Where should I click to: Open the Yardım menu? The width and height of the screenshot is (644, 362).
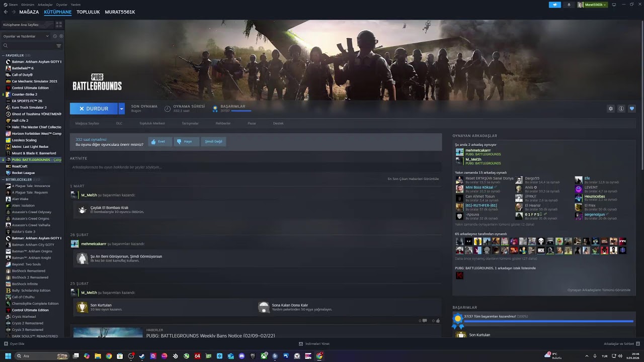pos(75,5)
